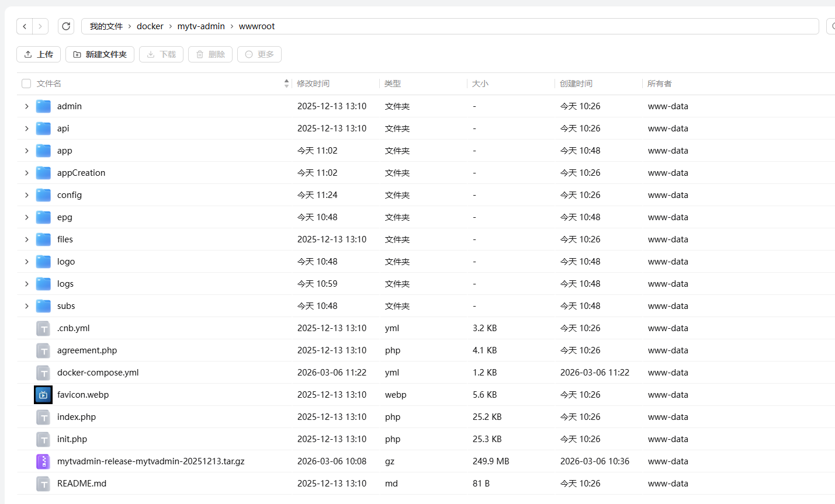Go back with the left arrow button
This screenshot has height=504, width=835.
tap(25, 26)
